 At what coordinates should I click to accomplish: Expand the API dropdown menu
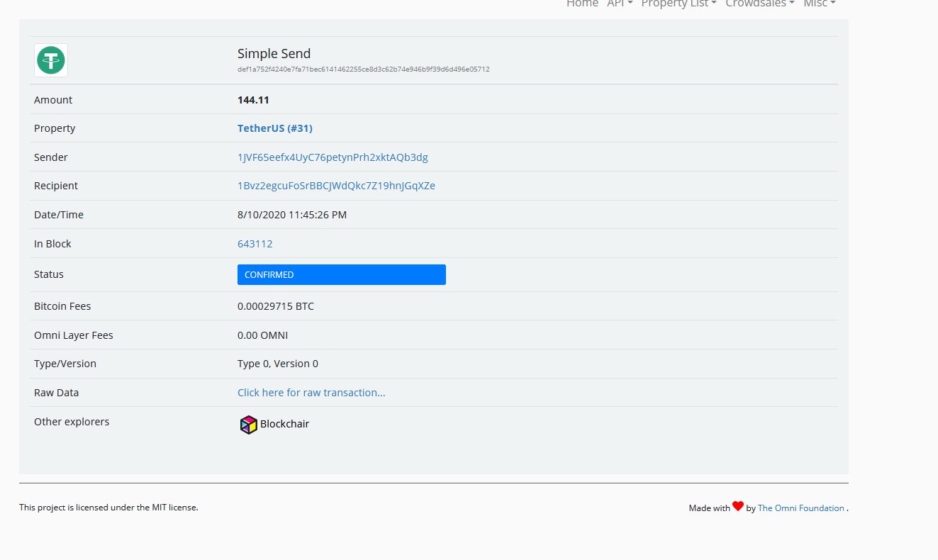(620, 4)
